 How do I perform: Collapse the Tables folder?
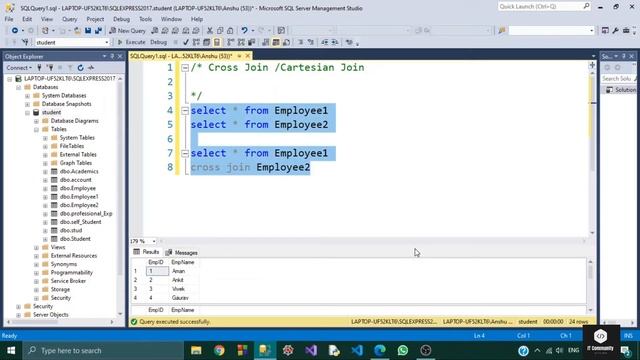[x=36, y=129]
